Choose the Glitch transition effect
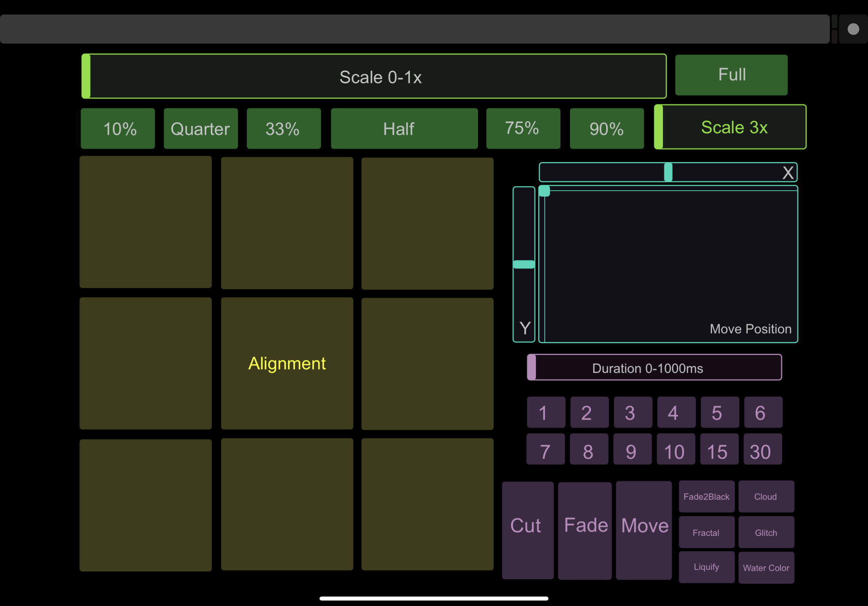Screen dimensions: 868x606 click(766, 532)
